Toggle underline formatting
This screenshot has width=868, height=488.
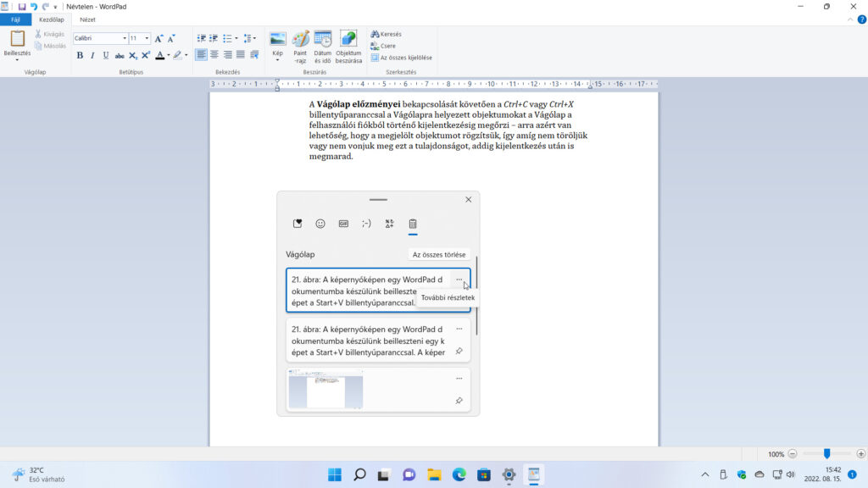click(106, 55)
